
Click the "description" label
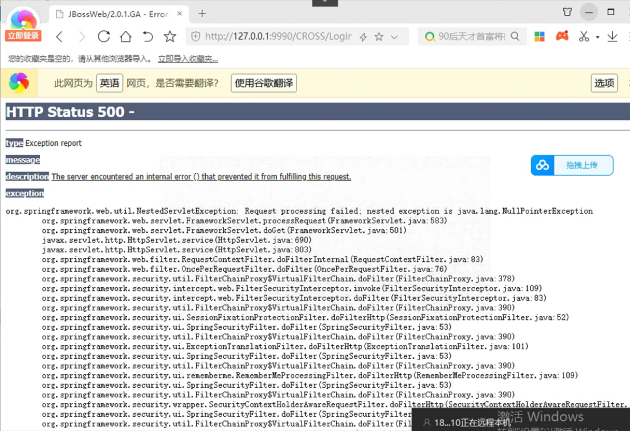[x=27, y=176]
